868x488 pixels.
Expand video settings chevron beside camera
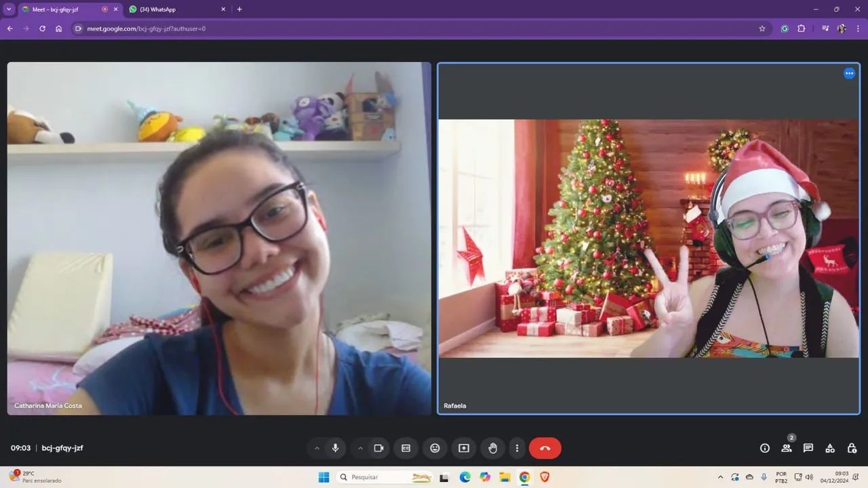360,448
